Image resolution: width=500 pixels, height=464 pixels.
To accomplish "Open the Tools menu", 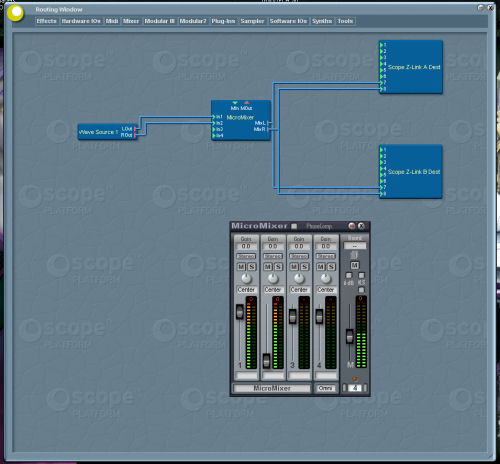I will (x=345, y=21).
